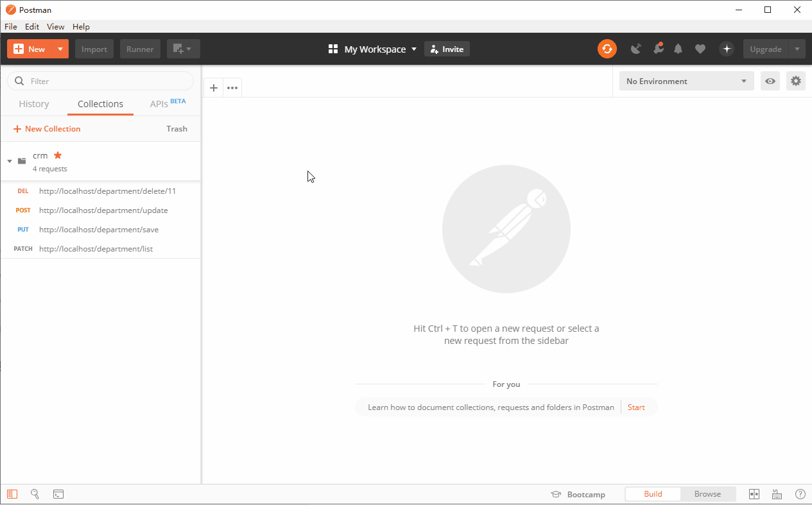
Task: Open the wrench settings icon
Action: [658, 49]
